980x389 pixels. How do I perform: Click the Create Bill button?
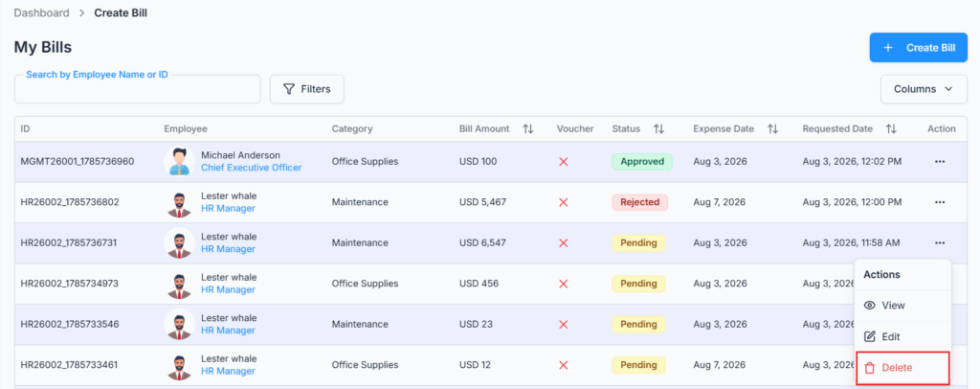(918, 48)
